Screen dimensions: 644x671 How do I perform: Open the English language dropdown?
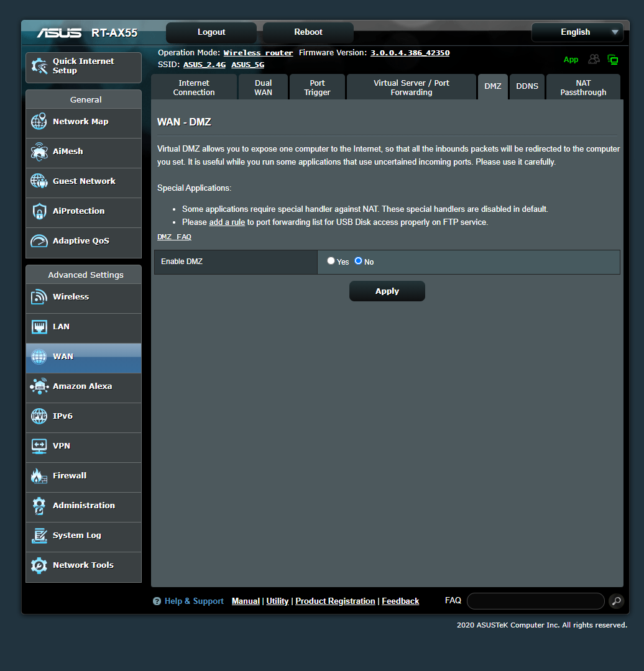[x=577, y=32]
